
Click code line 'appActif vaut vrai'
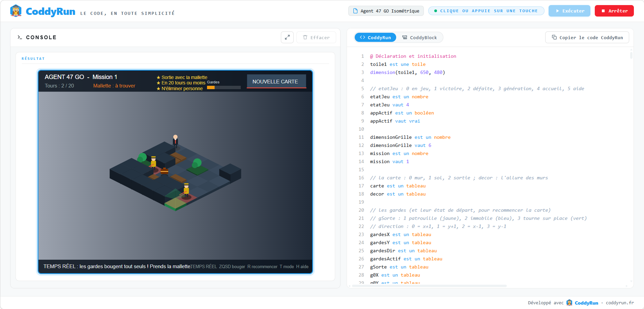(395, 121)
